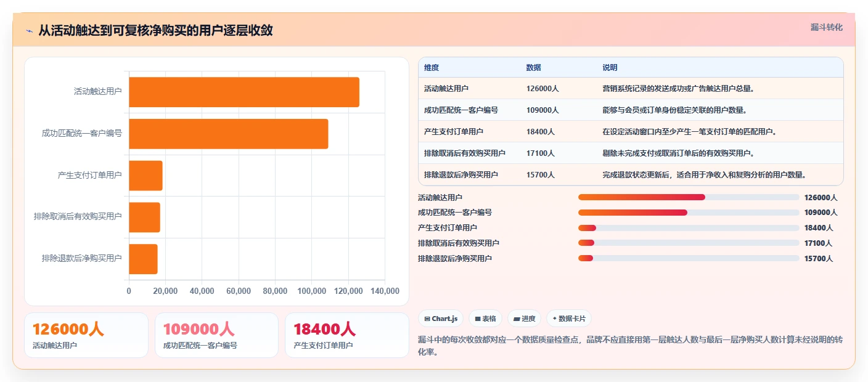Click the 维度 table column header
Viewport: 868px width, 382px height.
coord(432,68)
